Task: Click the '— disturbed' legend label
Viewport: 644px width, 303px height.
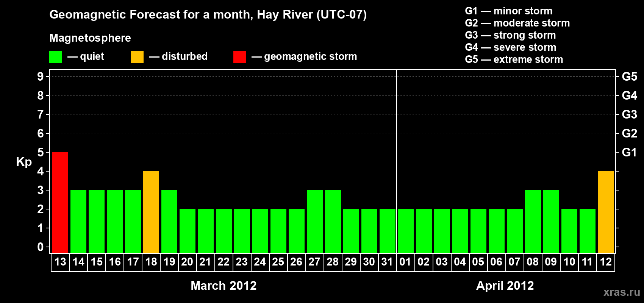Action: [x=178, y=56]
